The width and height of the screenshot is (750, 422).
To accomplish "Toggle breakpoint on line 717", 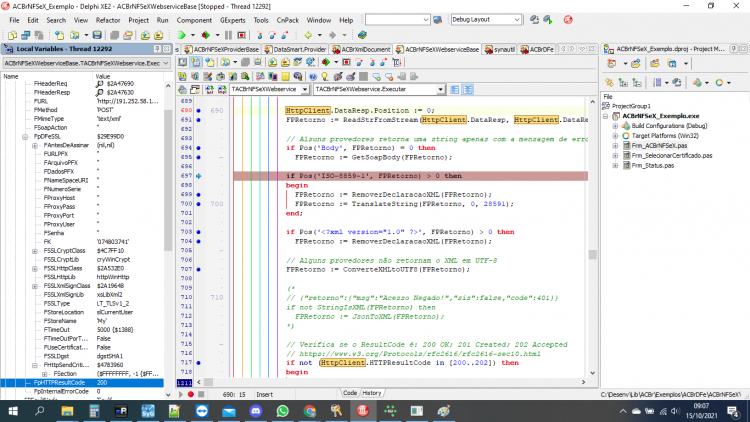I will 199,363.
